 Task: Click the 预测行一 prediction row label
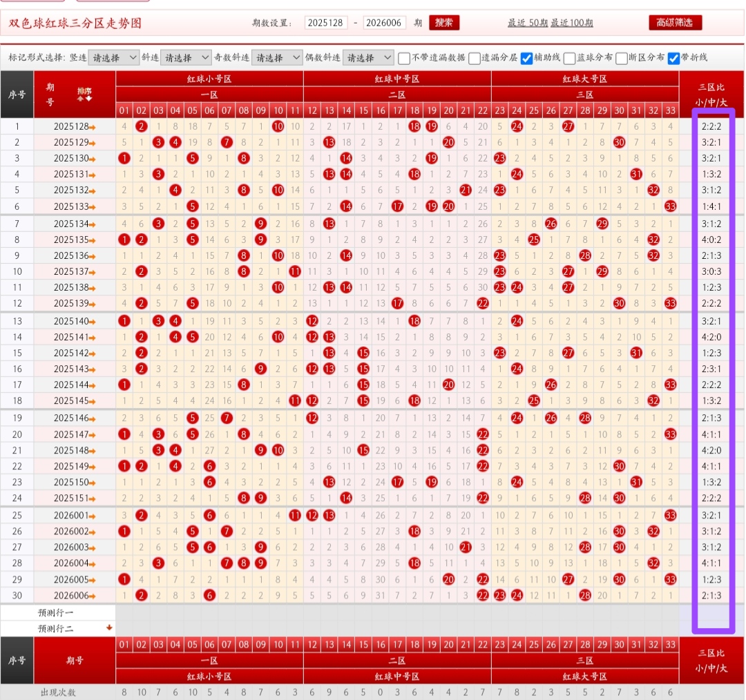[56, 612]
